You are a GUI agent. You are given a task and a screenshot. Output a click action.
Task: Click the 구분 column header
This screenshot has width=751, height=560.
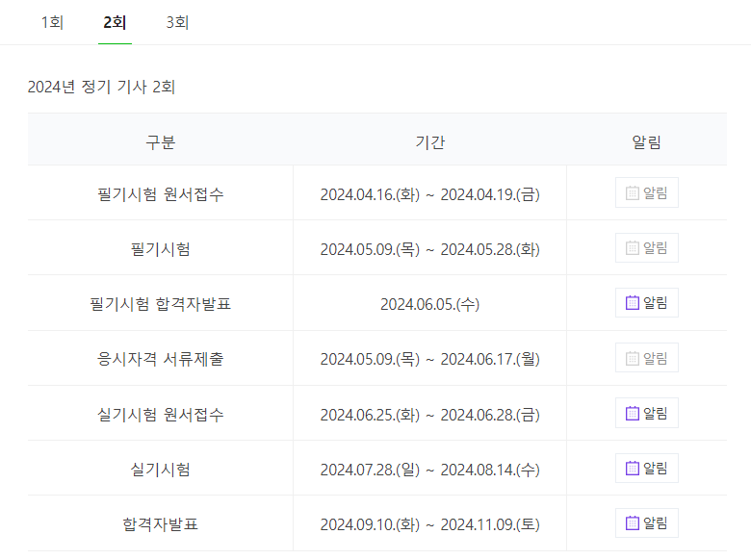pos(161,142)
